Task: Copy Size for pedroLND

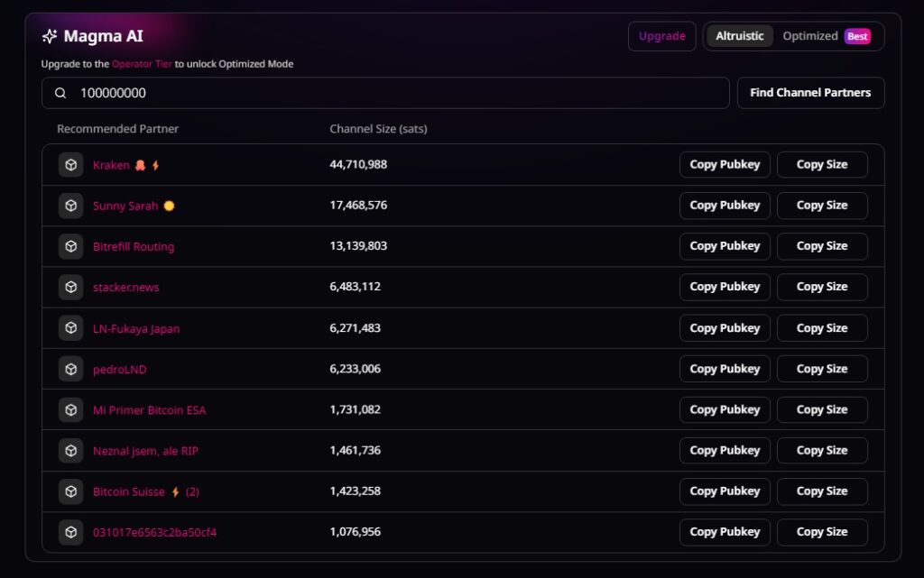Action: tap(822, 369)
